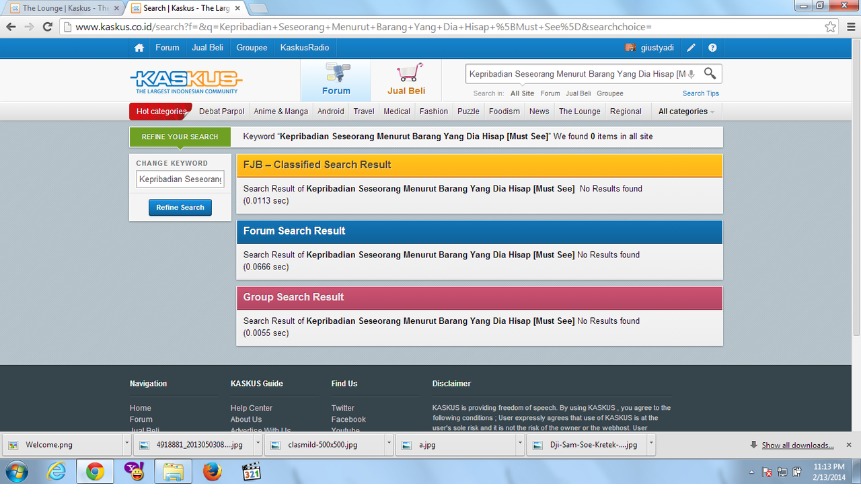The width and height of the screenshot is (861, 504).
Task: Open Android category
Action: [x=331, y=112]
